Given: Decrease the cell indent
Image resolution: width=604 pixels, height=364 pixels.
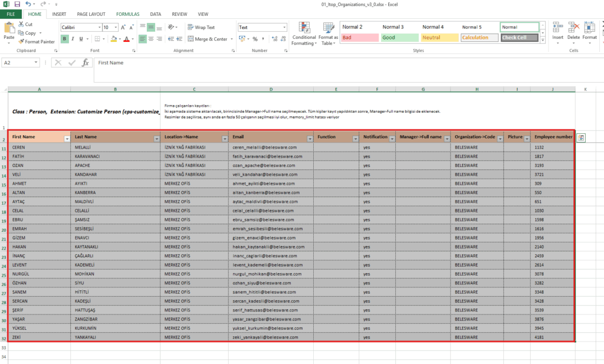Looking at the screenshot, I should [171, 39].
